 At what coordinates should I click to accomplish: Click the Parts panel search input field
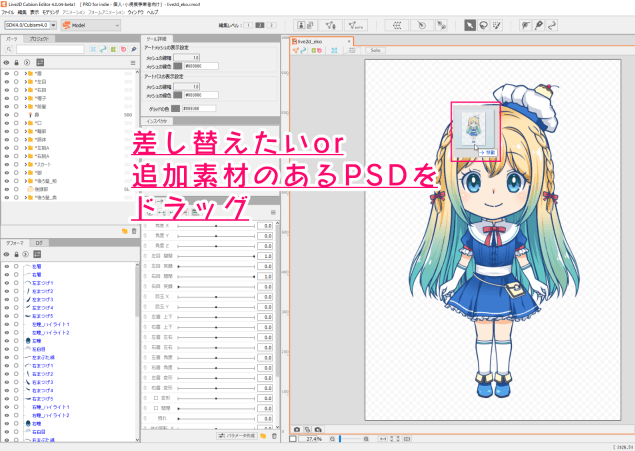[x=50, y=49]
